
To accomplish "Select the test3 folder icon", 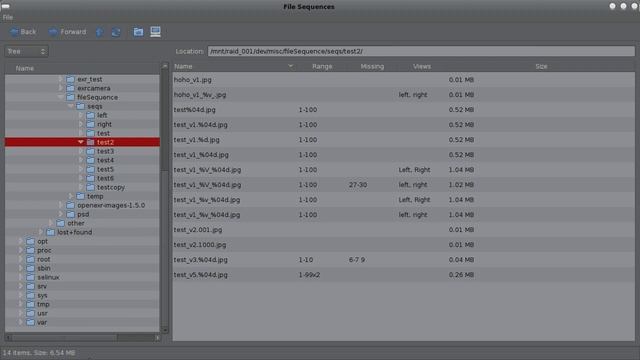I will 91,151.
